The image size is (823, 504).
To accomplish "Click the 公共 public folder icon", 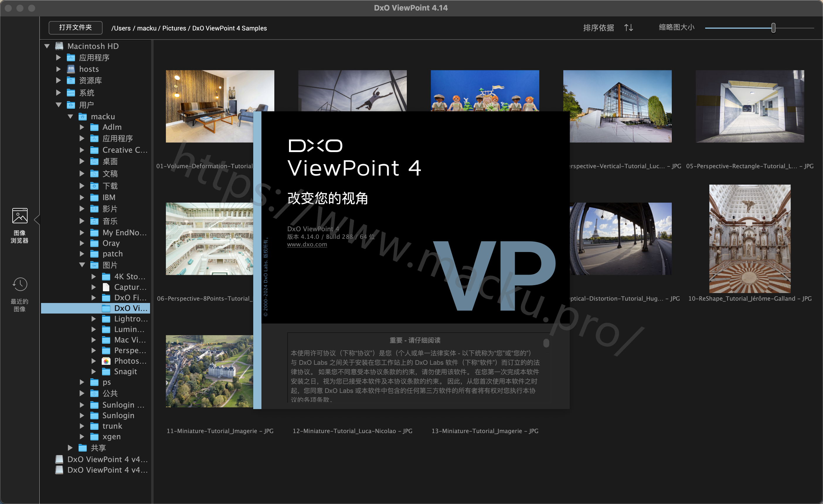I will click(95, 394).
